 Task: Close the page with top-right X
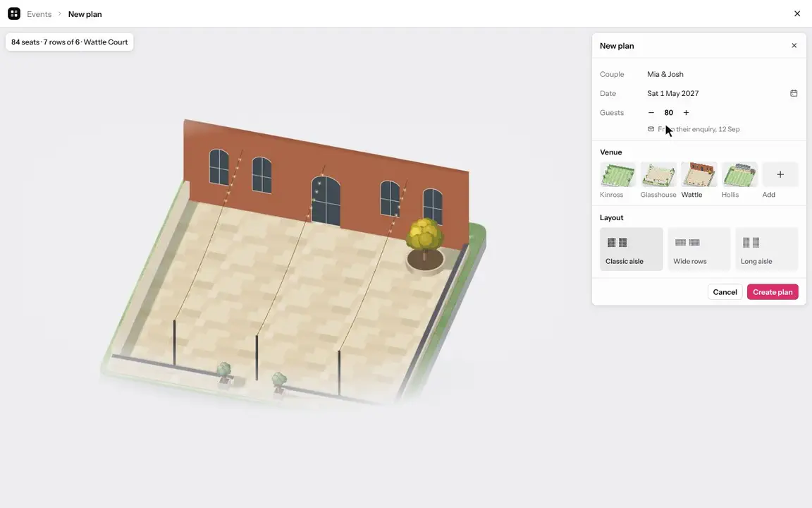click(797, 13)
